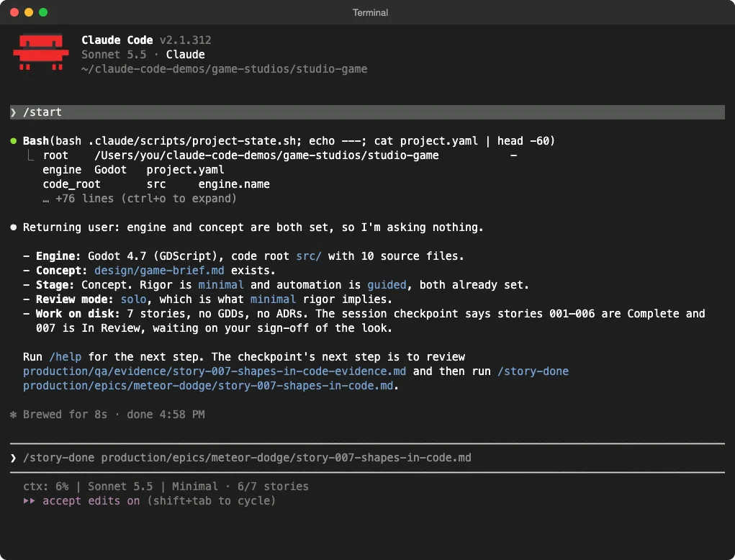
Task: Click the yellow minimize window button
Action: coord(29,13)
